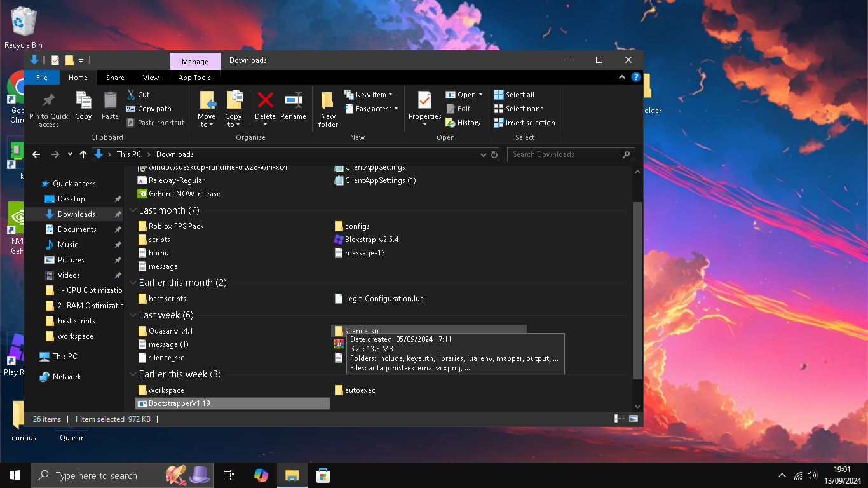Open Recent locations dropdown next to Forward
Image resolution: width=868 pixels, height=488 pixels.
[x=70, y=154]
